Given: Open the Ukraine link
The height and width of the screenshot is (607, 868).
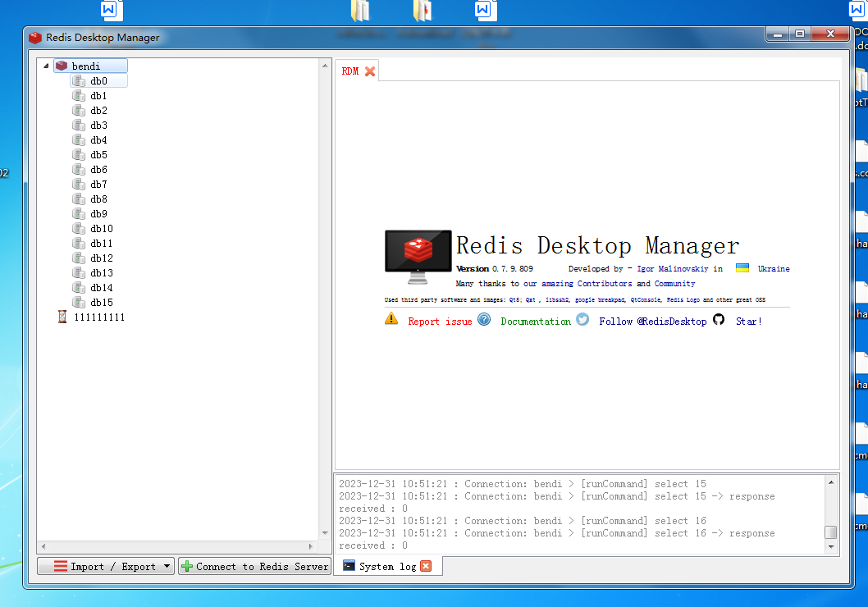Looking at the screenshot, I should 774,268.
